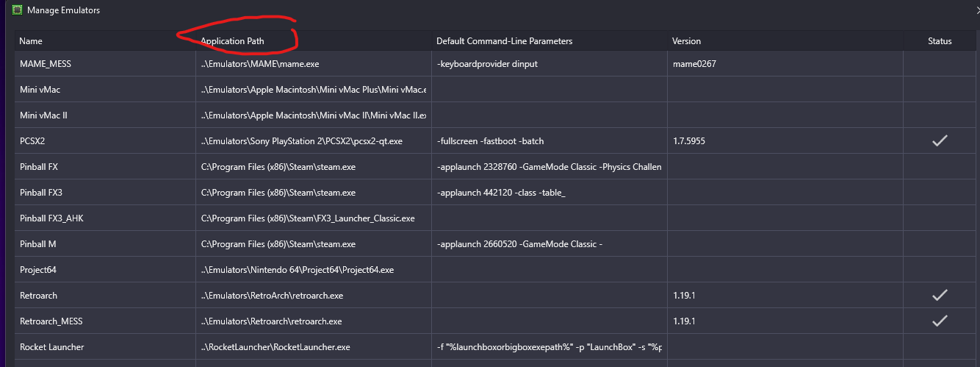Click the Default Command-Line Parameters column header
The height and width of the screenshot is (367, 980).
click(549, 41)
